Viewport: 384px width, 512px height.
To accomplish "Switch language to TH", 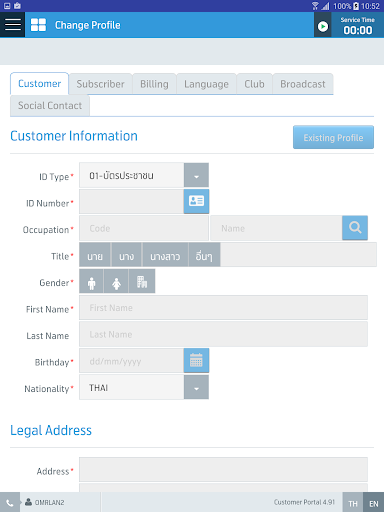I will (353, 502).
